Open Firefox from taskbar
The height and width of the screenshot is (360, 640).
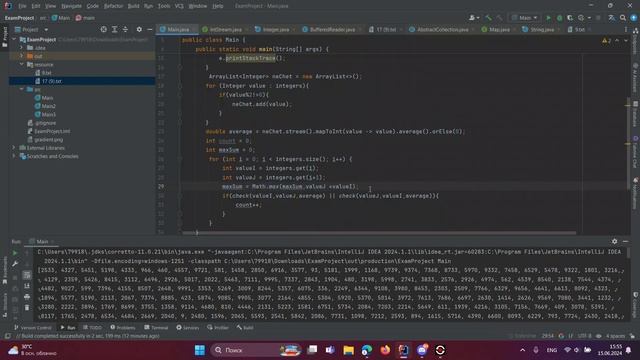pyautogui.click(x=385, y=350)
